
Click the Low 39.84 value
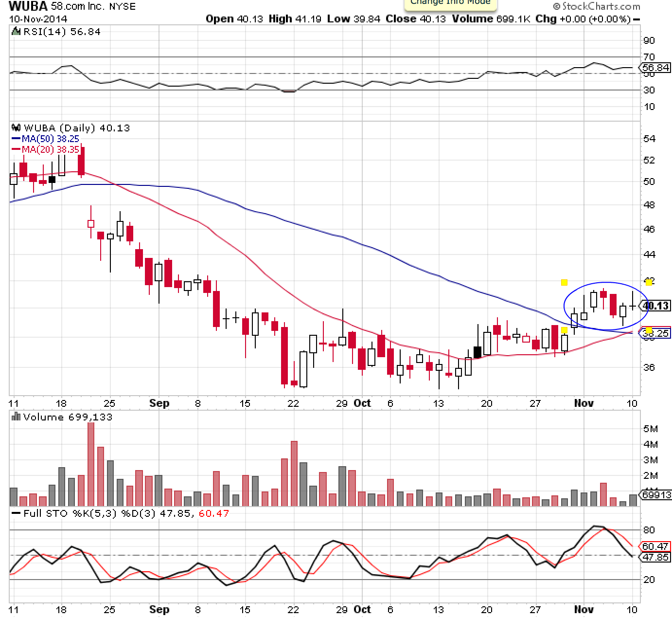pyautogui.click(x=354, y=19)
